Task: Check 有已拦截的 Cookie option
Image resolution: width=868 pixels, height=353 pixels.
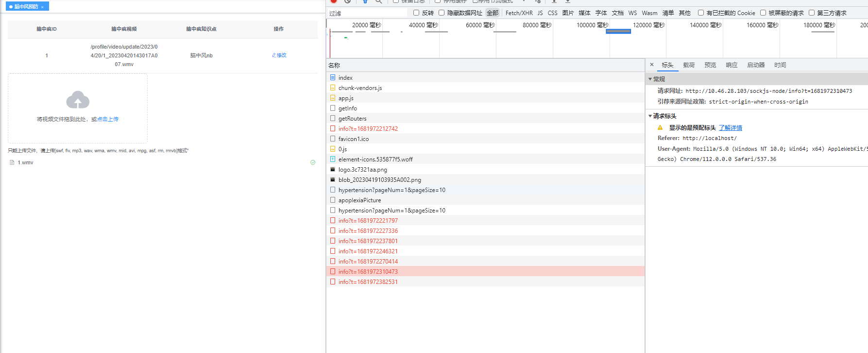Action: (701, 13)
